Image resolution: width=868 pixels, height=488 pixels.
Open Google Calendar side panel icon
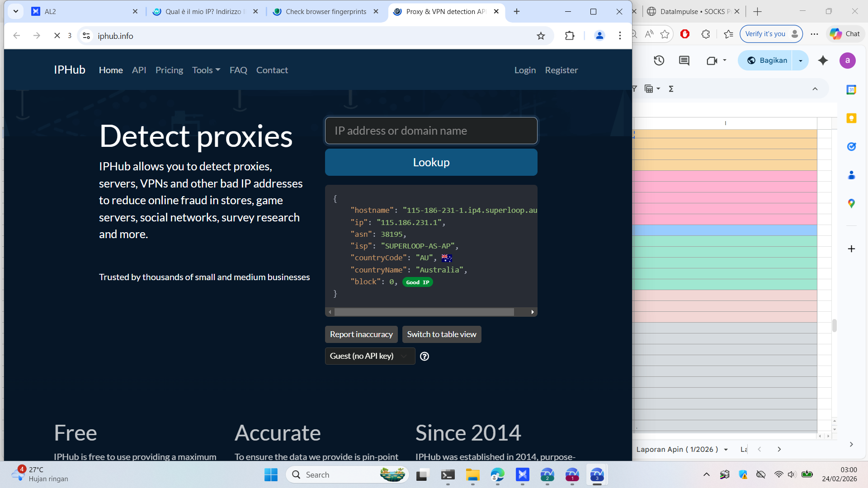point(851,89)
